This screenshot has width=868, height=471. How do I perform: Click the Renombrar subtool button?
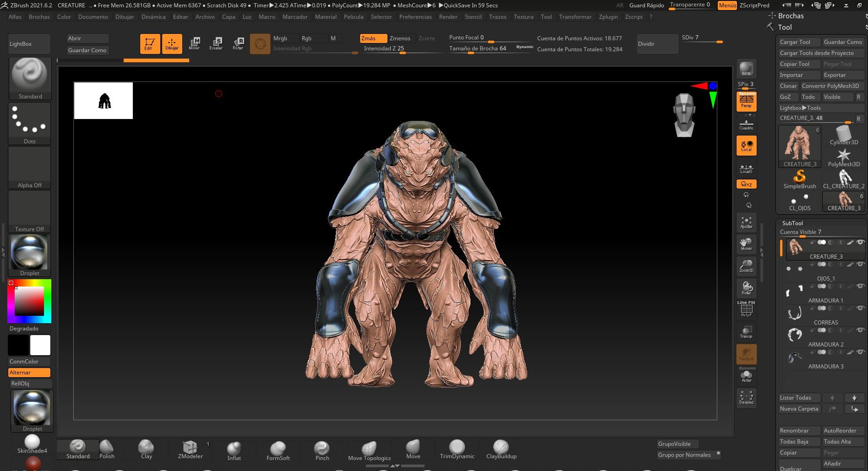(799, 431)
